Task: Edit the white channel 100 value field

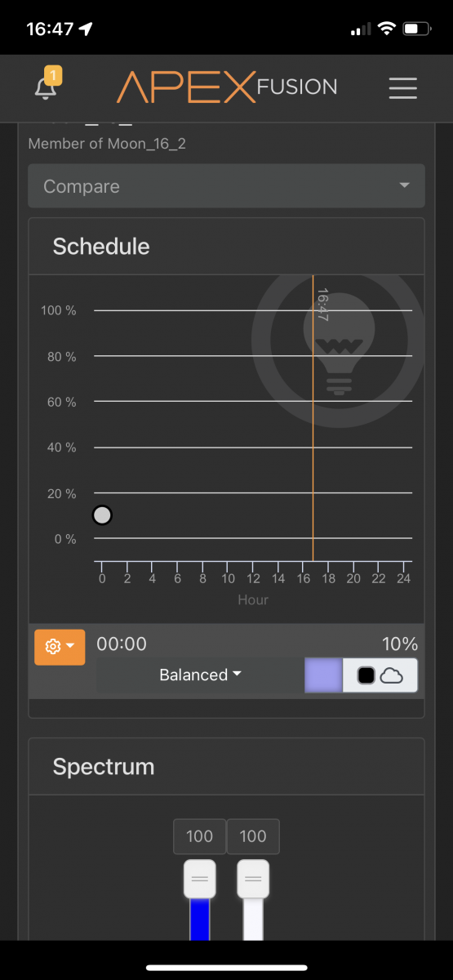Action: pos(253,836)
